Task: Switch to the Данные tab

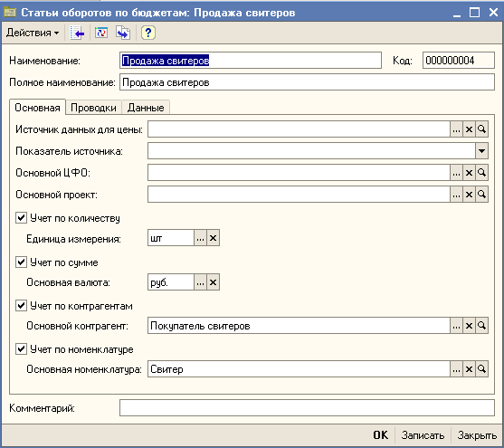Action: click(x=146, y=108)
